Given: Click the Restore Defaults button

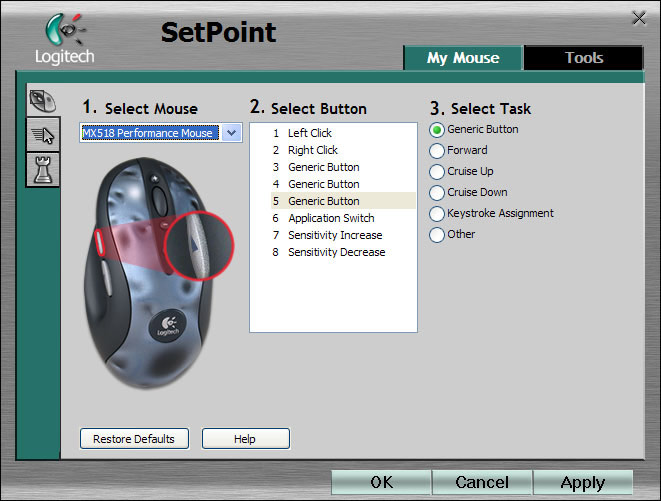Looking at the screenshot, I should (x=133, y=439).
